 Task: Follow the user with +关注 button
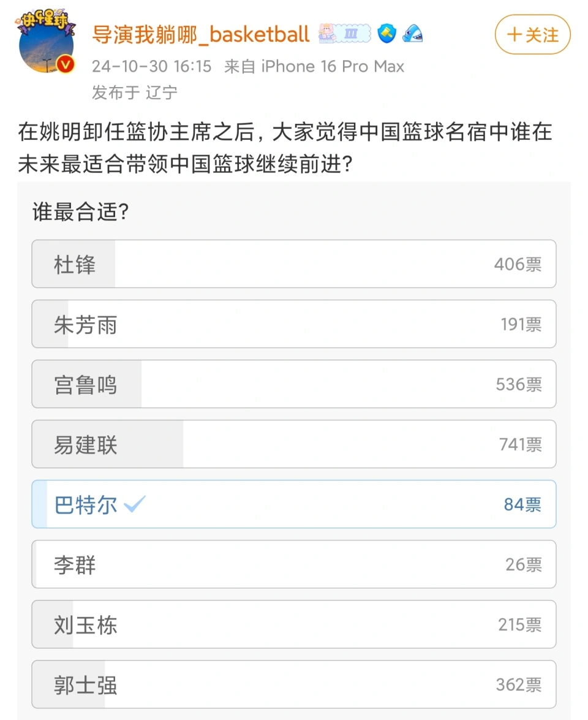(x=532, y=34)
